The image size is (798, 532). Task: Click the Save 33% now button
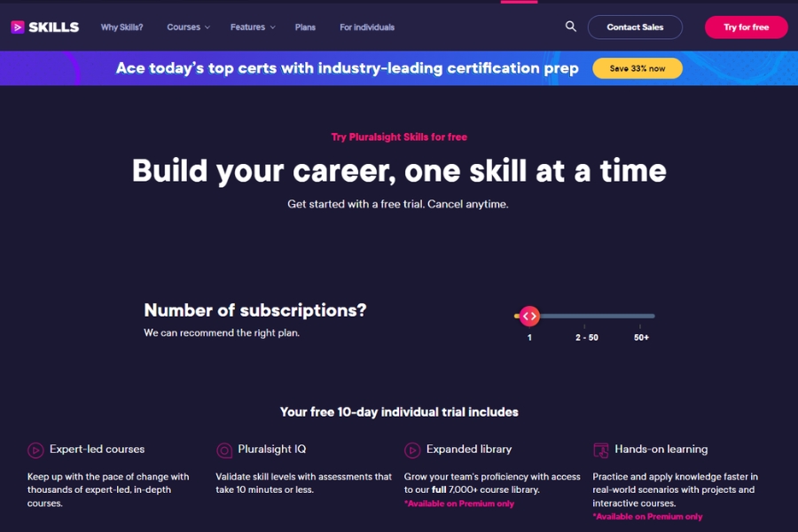pyautogui.click(x=638, y=68)
